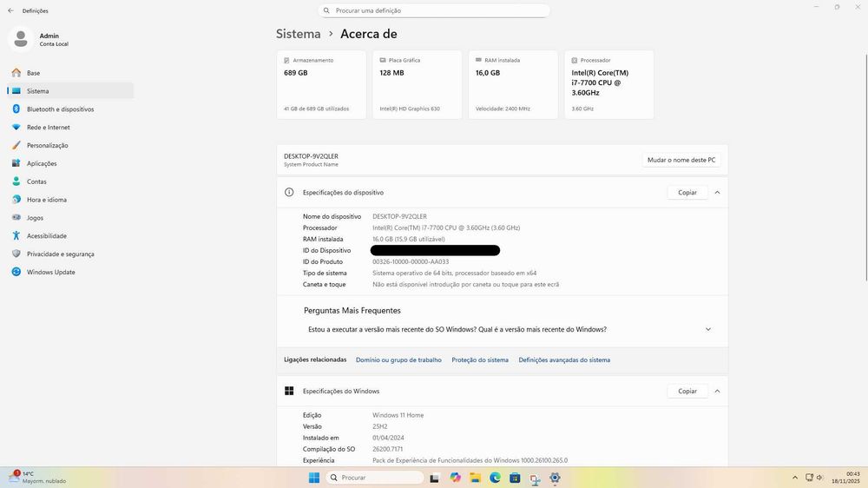Image resolution: width=868 pixels, height=488 pixels.
Task: Click the Instalado em date 01/04/2024
Action: coord(388,439)
